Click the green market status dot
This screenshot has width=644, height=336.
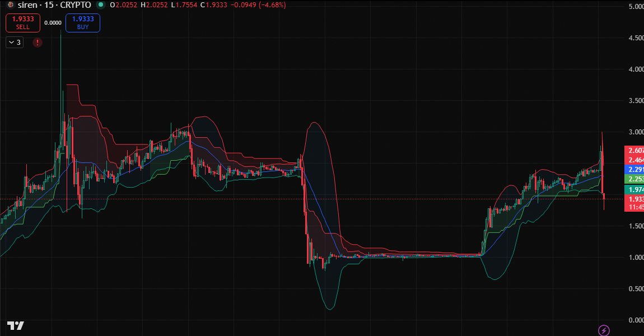[100, 5]
